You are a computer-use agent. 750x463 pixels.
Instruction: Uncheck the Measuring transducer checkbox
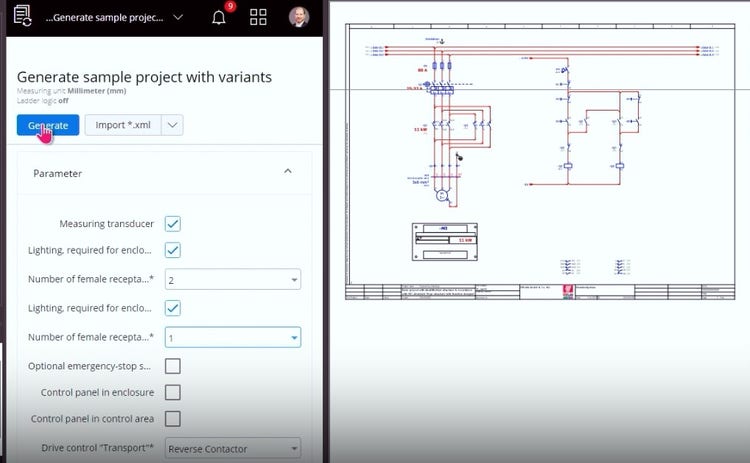click(173, 224)
